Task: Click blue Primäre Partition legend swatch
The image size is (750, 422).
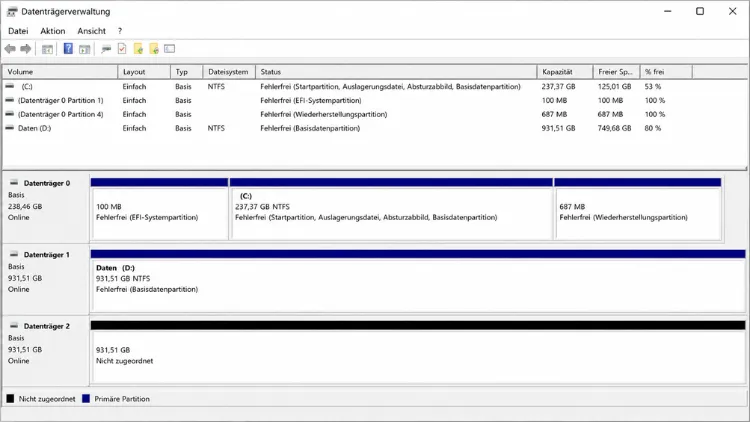Action: coord(86,399)
